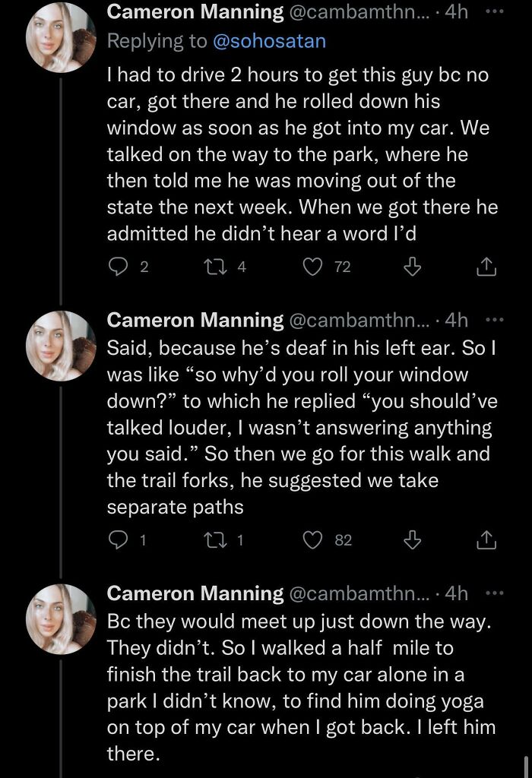The height and width of the screenshot is (778, 532).
Task: Open more options for first tweet
Action: 494,12
